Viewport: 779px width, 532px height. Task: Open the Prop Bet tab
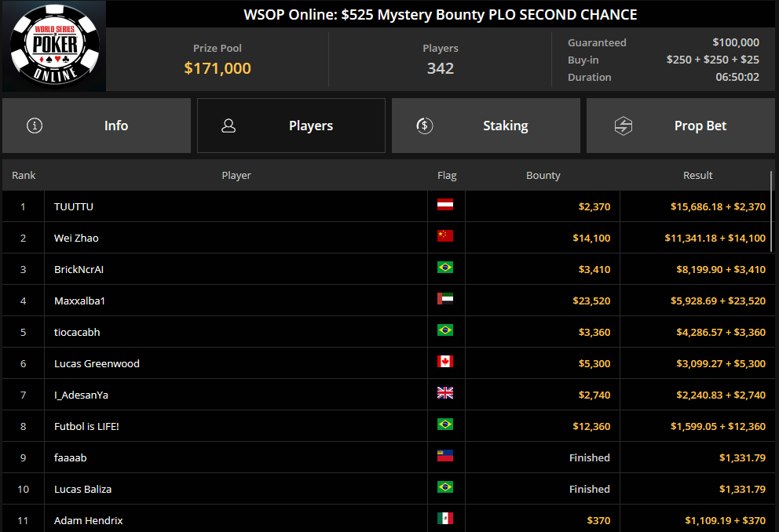click(x=681, y=126)
